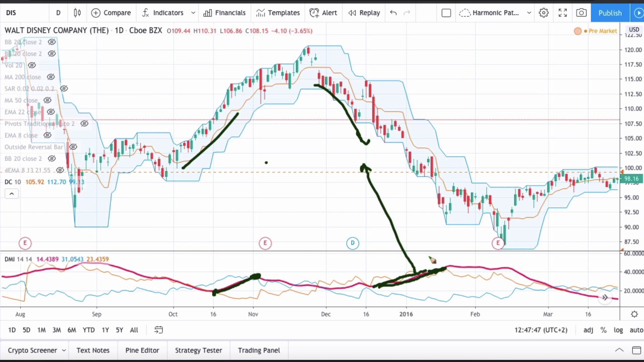This screenshot has width=644, height=362.
Task: Show All available data range
Action: pyautogui.click(x=134, y=330)
